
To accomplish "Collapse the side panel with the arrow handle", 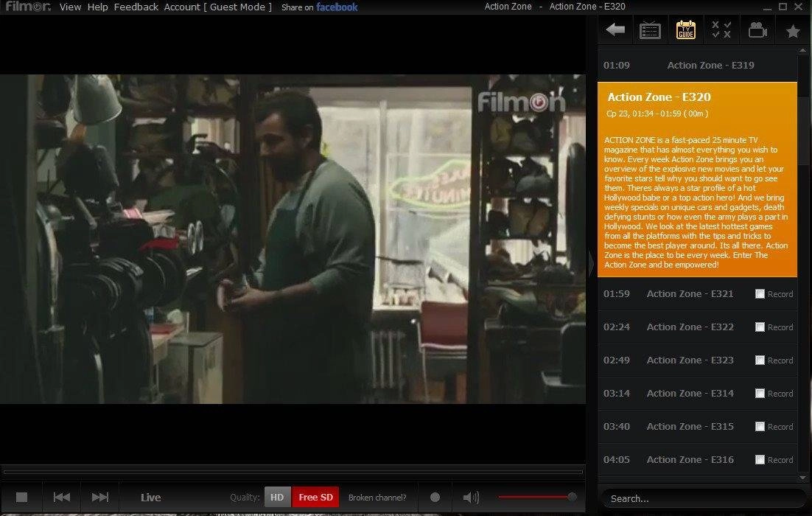I will 591,263.
